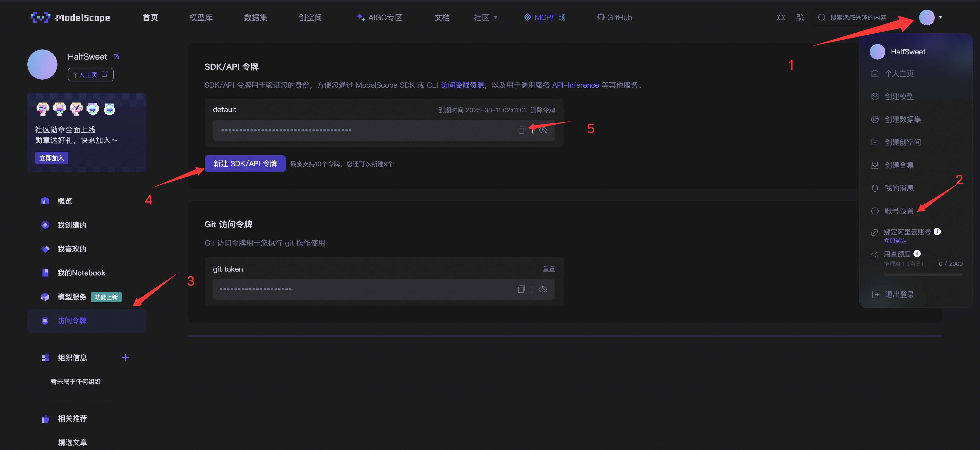
Task: Open the GitHub link in the navbar
Action: [x=614, y=17]
